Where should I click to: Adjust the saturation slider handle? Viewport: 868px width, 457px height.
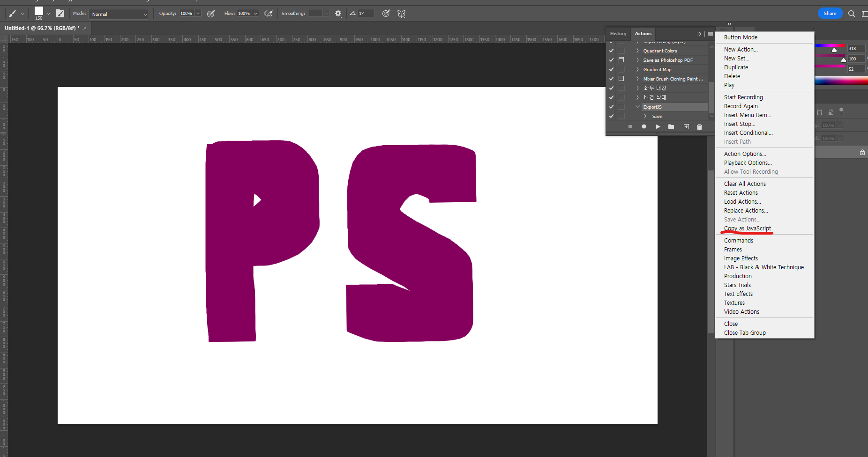pyautogui.click(x=844, y=60)
